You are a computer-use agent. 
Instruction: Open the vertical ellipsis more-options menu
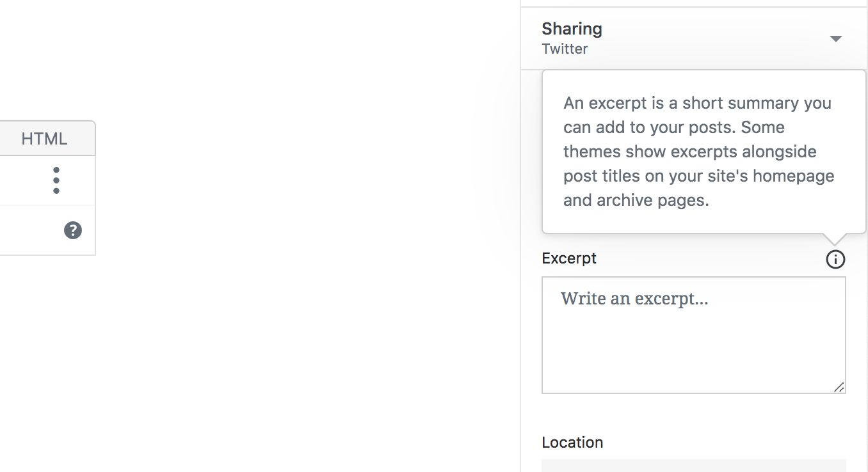(56, 180)
